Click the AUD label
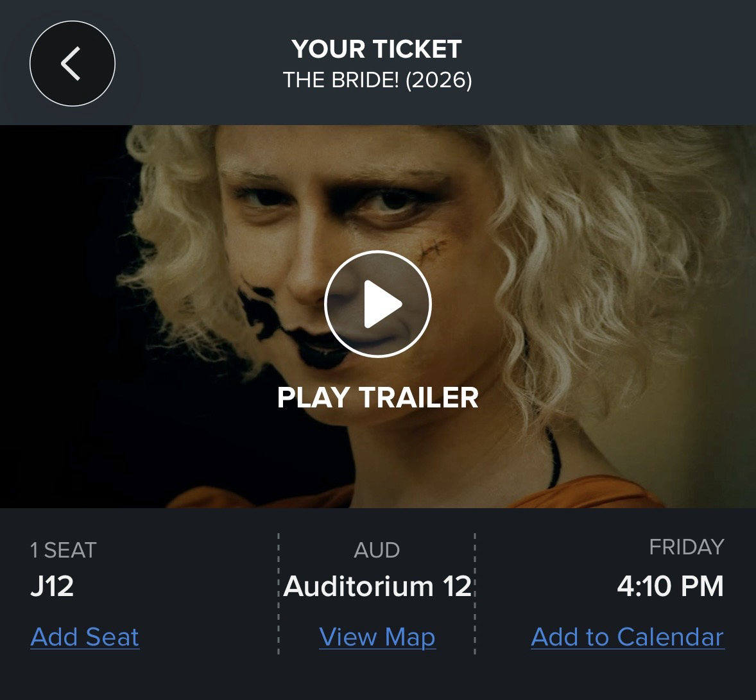This screenshot has width=756, height=700. tap(377, 550)
